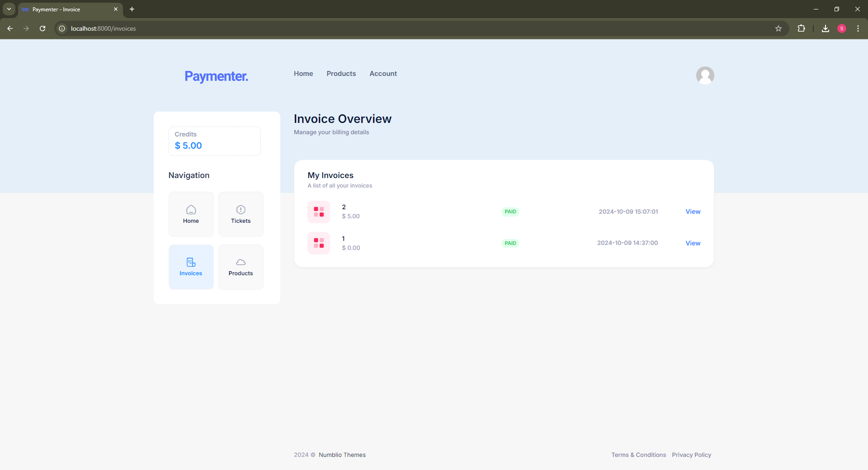Open the user avatar profile icon
The height and width of the screenshot is (470, 868).
coord(705,75)
